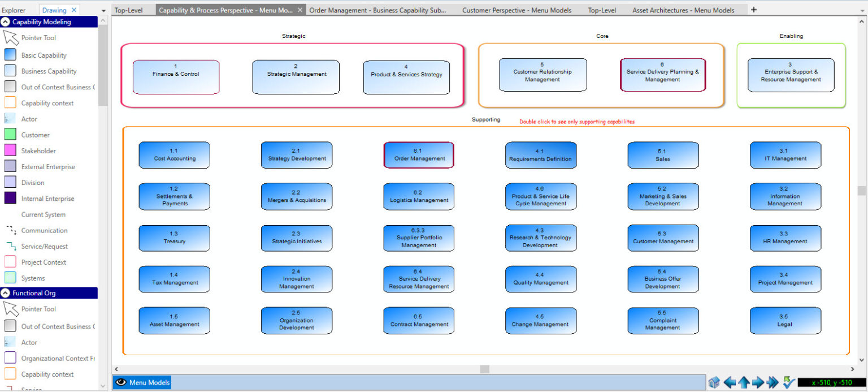Click the plus button to add a new tab
This screenshot has width=868, height=392.
(754, 10)
